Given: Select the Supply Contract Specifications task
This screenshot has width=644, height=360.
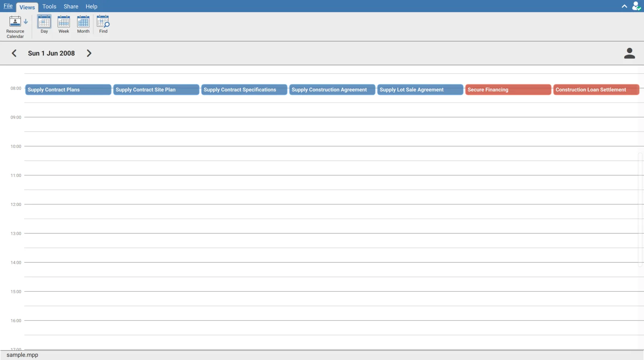Looking at the screenshot, I should tap(244, 90).
